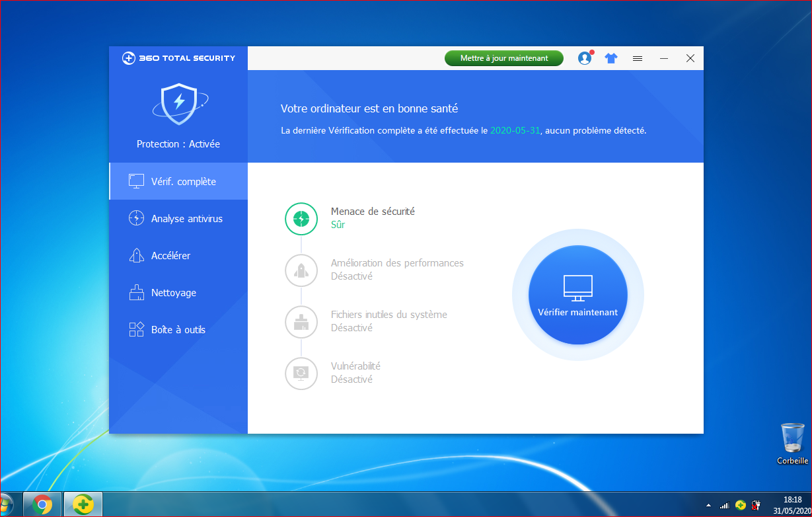Minimize the 360 Total Security window
This screenshot has height=517, width=812.
664,58
